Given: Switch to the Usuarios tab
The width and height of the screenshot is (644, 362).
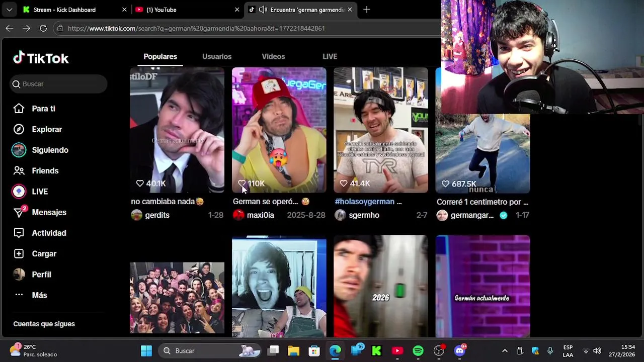Looking at the screenshot, I should click(x=217, y=56).
